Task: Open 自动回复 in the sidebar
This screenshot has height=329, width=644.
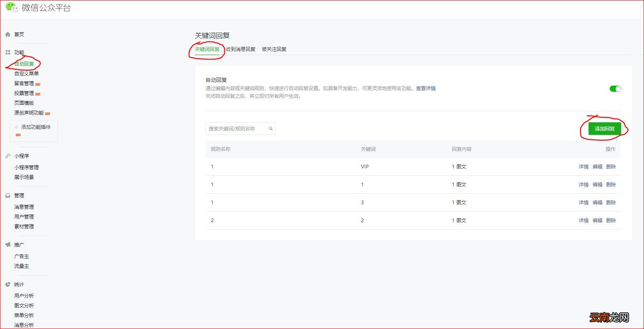Action: (x=24, y=64)
